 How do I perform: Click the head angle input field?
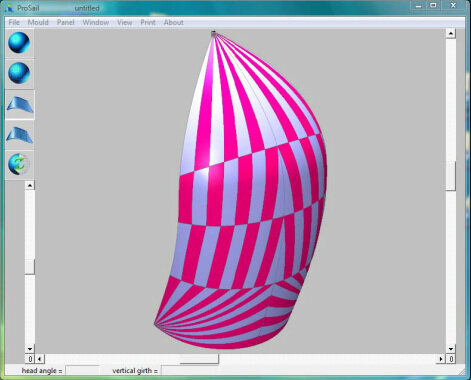pos(82,370)
